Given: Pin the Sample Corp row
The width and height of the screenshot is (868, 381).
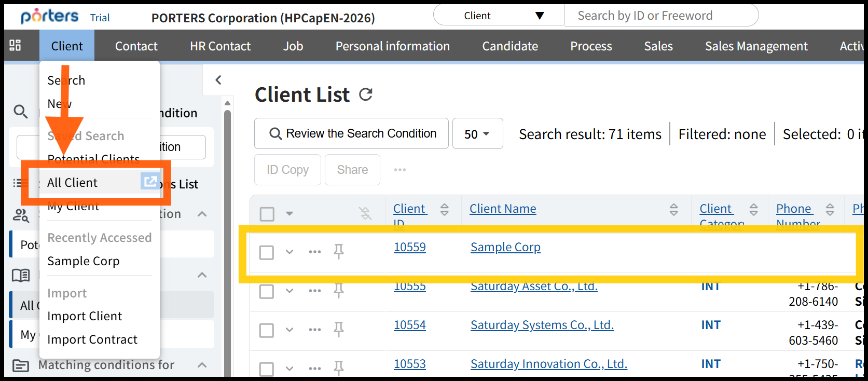Looking at the screenshot, I should [x=339, y=252].
